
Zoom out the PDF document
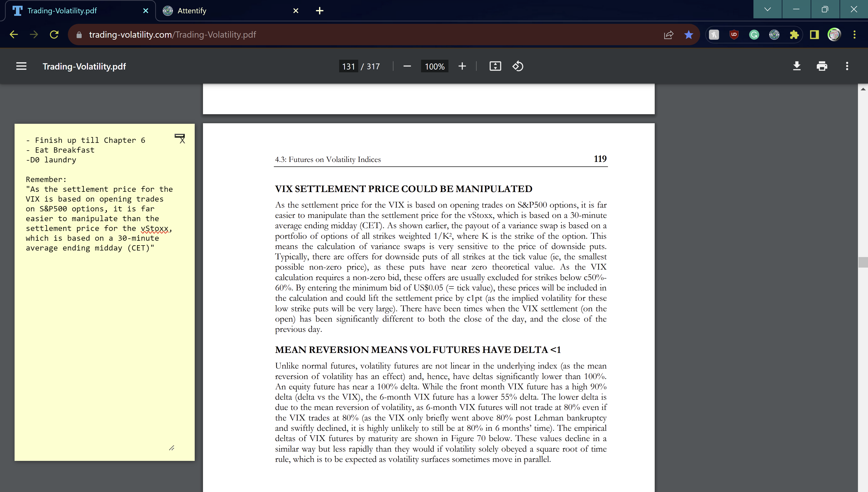click(x=407, y=66)
